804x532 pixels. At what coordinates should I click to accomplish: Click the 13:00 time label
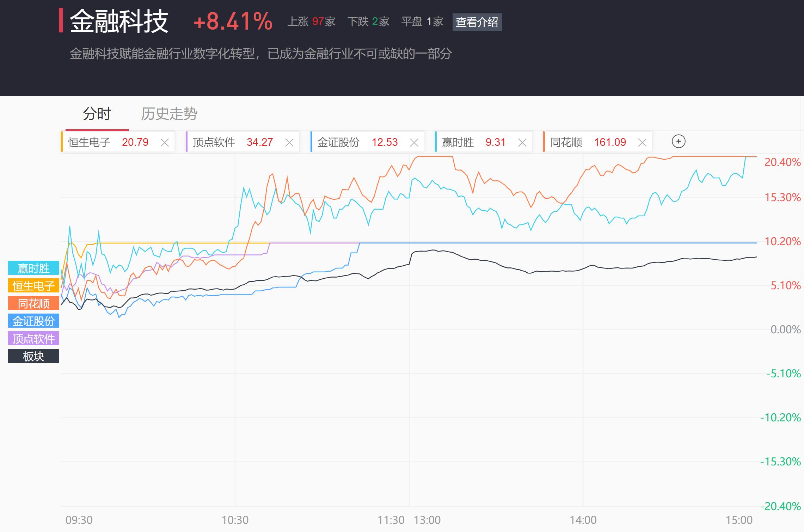pyautogui.click(x=427, y=520)
